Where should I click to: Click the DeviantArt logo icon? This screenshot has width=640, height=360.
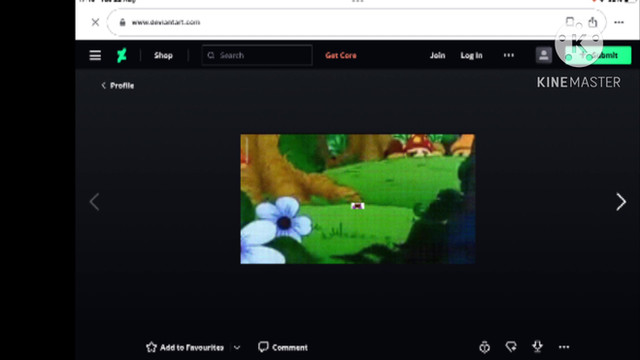coord(122,55)
